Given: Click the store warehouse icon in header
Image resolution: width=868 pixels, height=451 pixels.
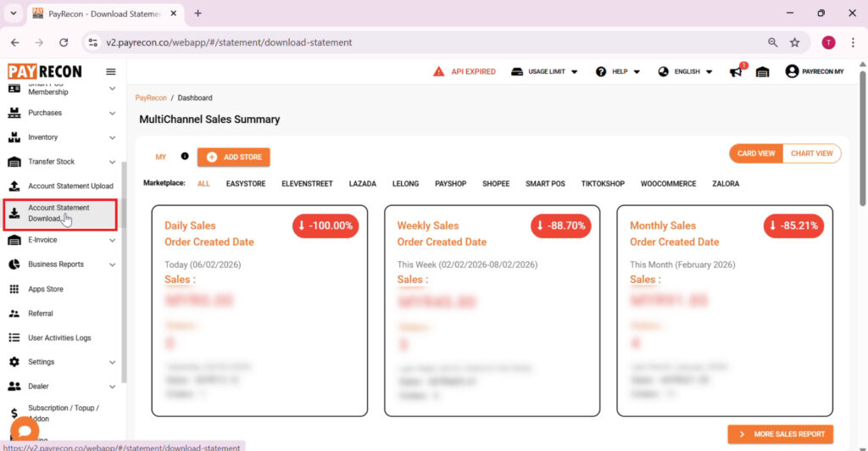Looking at the screenshot, I should point(762,72).
